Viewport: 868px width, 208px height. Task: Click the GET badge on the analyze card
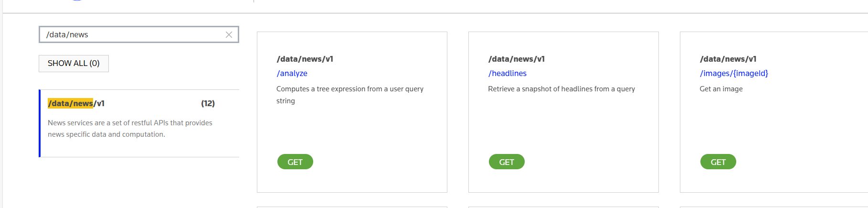coord(295,162)
